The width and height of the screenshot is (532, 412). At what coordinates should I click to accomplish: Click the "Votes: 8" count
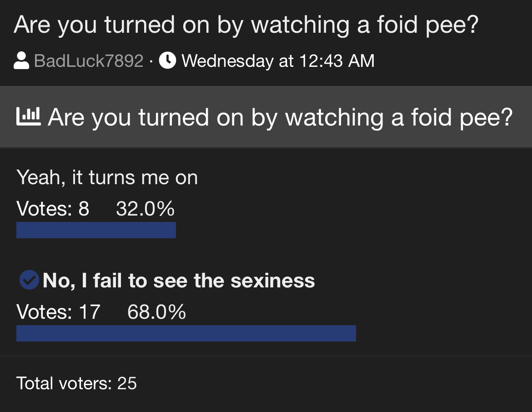click(53, 209)
